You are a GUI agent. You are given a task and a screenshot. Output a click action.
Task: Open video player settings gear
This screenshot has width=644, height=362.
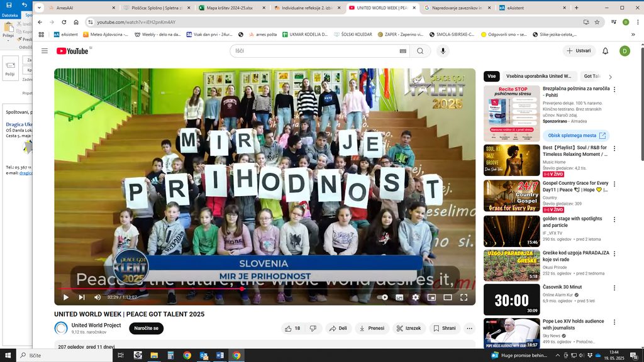pos(416,297)
